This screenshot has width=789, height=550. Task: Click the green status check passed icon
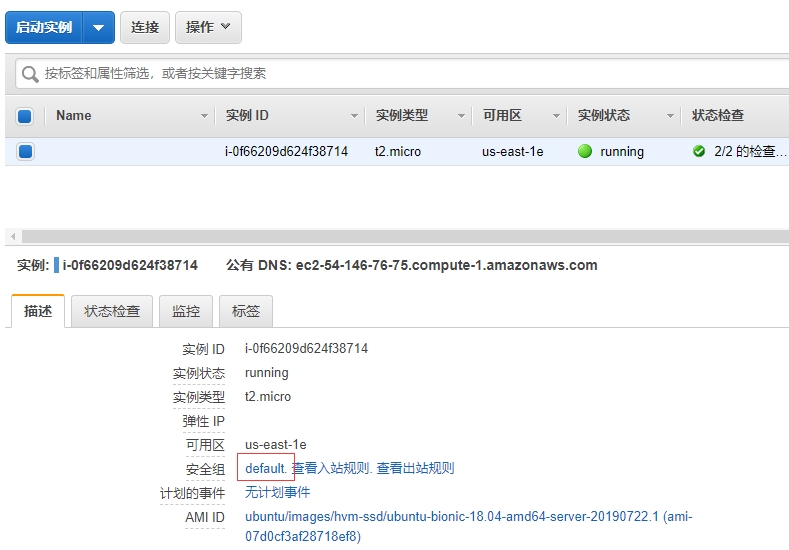pos(699,152)
